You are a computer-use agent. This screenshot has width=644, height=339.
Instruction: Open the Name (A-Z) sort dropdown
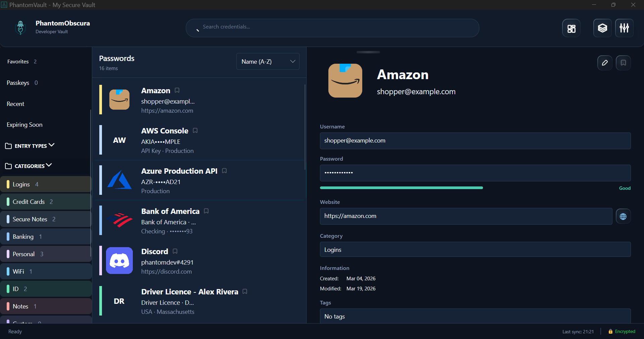[x=267, y=61]
